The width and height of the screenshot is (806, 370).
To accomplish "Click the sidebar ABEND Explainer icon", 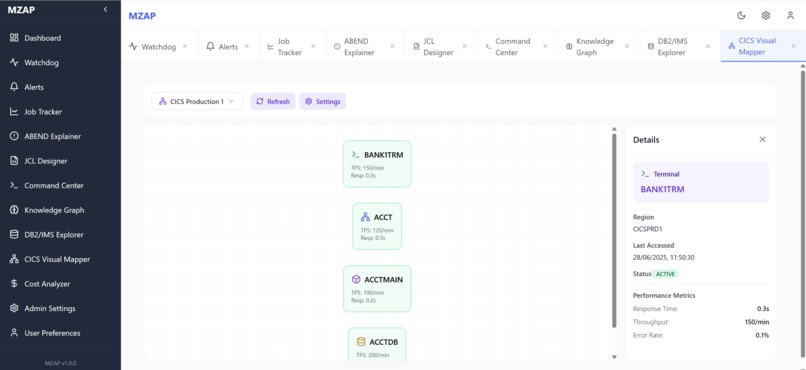I will pos(14,136).
